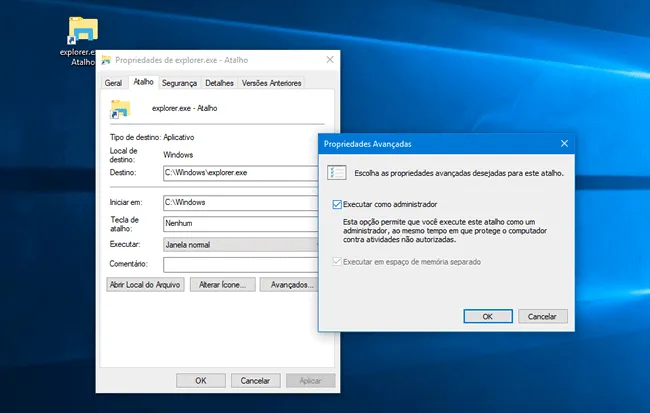The height and width of the screenshot is (413, 650).
Task: Confirm with OK in Propriedades Avançadas
Action: pyautogui.click(x=488, y=316)
